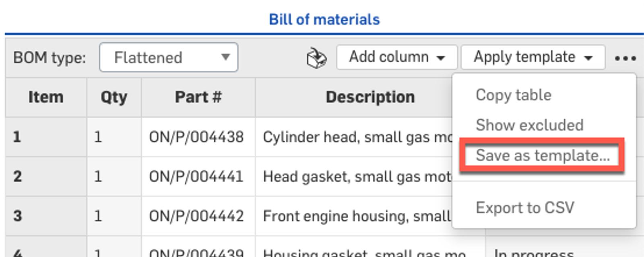Select Show excluded in the menu

pos(529,125)
